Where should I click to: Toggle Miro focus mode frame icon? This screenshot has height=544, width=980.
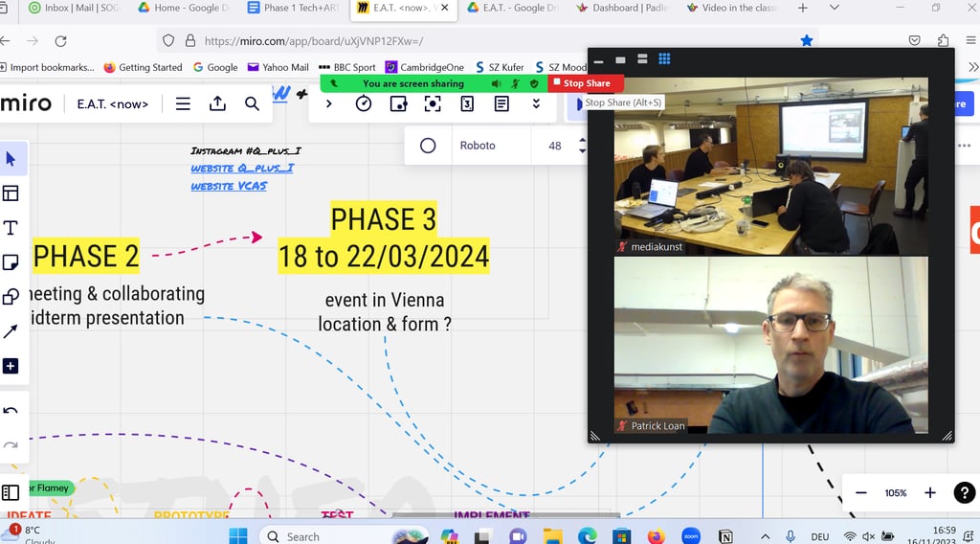(x=433, y=103)
